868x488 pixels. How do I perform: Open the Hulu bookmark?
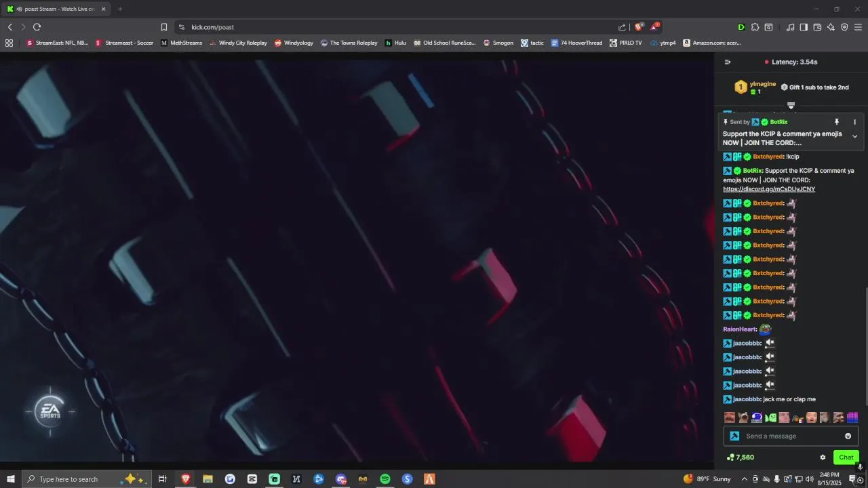pos(395,43)
